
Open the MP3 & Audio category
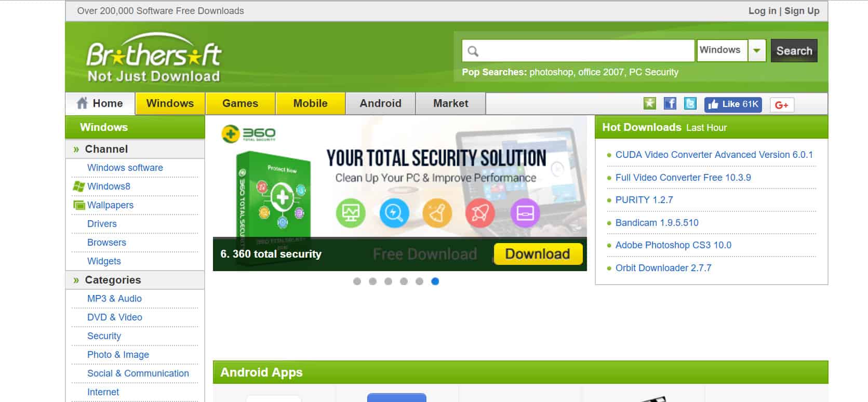114,299
